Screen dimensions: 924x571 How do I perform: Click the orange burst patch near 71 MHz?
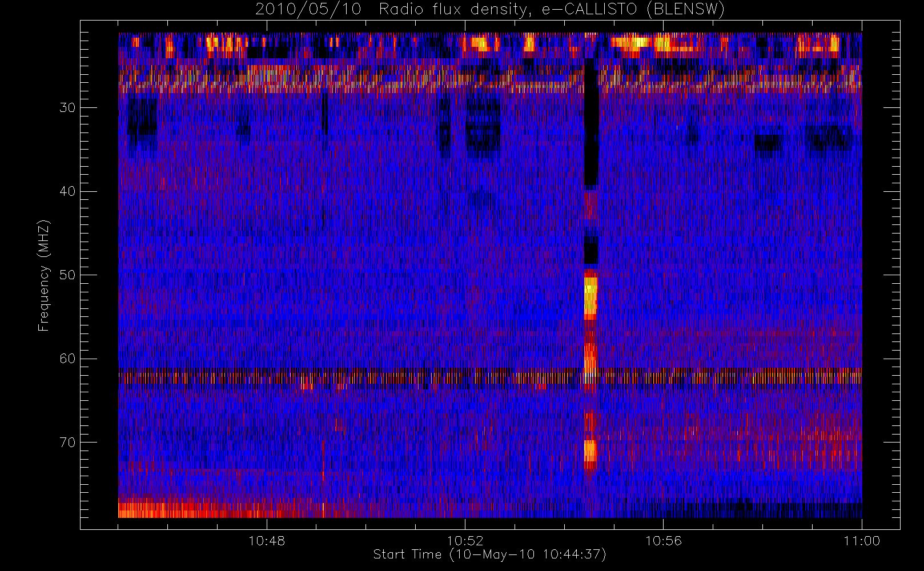click(590, 451)
